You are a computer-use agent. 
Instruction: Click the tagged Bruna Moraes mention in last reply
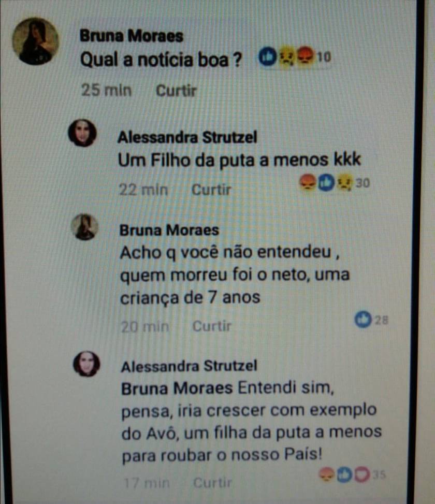pos(177,388)
